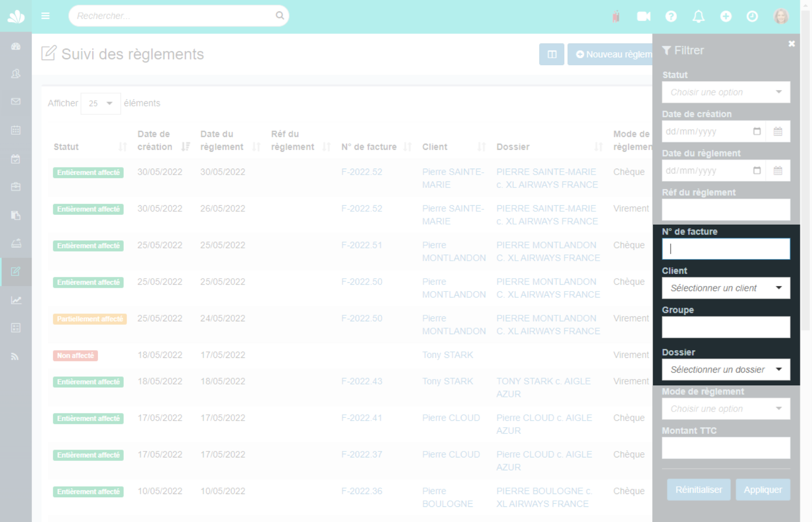
Task: Click the Appliquer filter button
Action: [763, 490]
